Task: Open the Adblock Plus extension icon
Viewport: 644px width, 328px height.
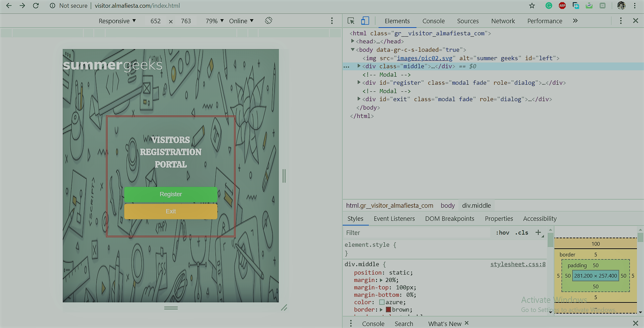Action: coord(562,6)
